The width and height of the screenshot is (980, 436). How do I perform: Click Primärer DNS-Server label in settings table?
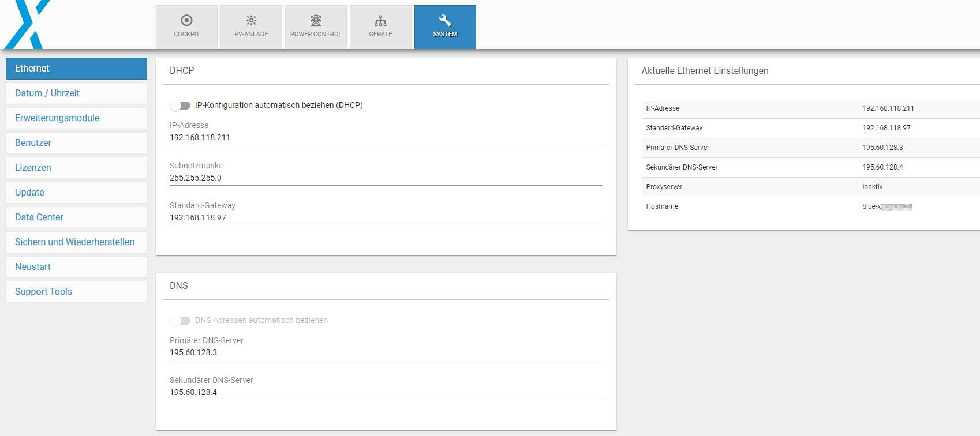tap(678, 148)
